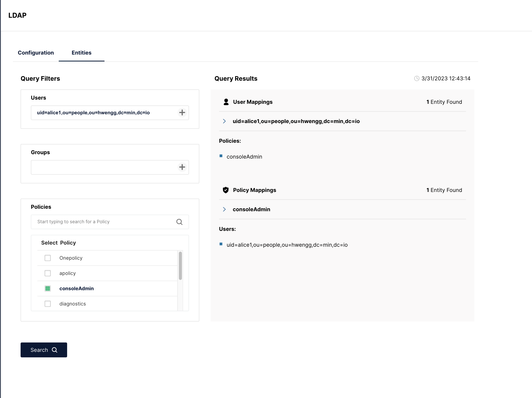Click the Entity Found count for Policy Mappings
Image resolution: width=532 pixels, height=398 pixels.
444,190
